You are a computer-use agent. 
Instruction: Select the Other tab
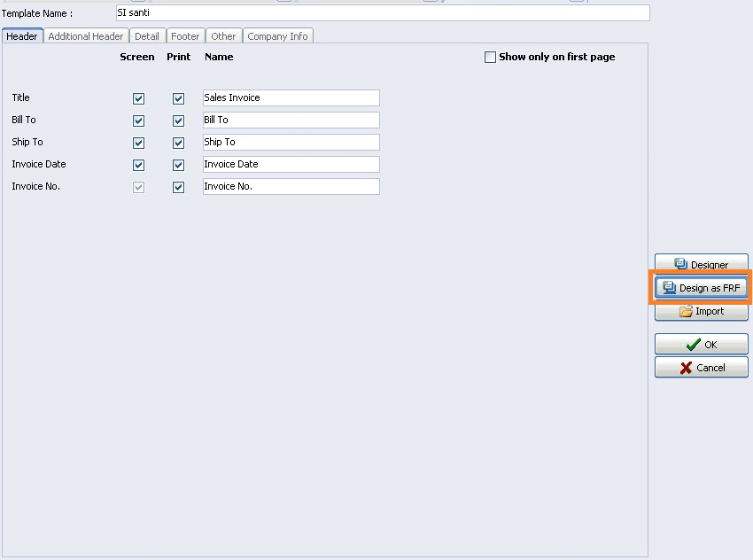coord(223,36)
